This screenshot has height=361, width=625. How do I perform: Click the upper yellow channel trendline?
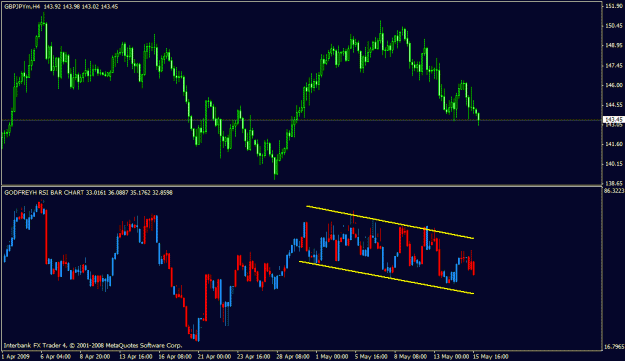click(x=390, y=222)
